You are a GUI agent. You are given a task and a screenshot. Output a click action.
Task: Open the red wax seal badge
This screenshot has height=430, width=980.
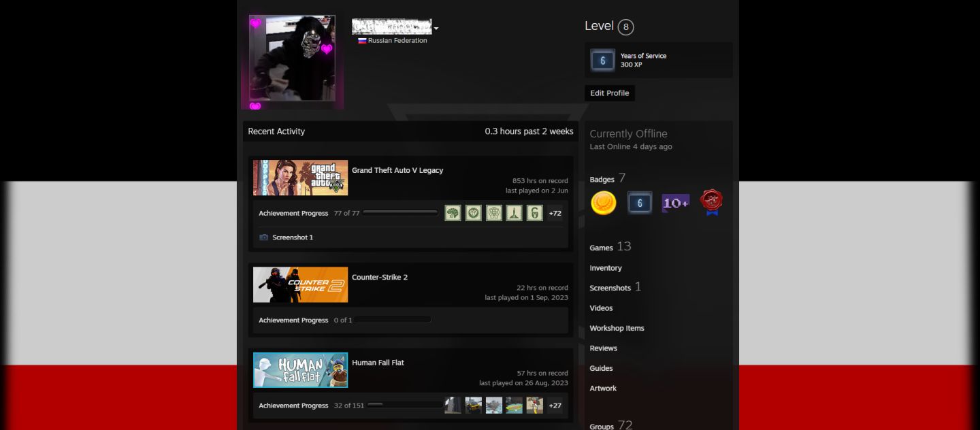click(x=711, y=203)
